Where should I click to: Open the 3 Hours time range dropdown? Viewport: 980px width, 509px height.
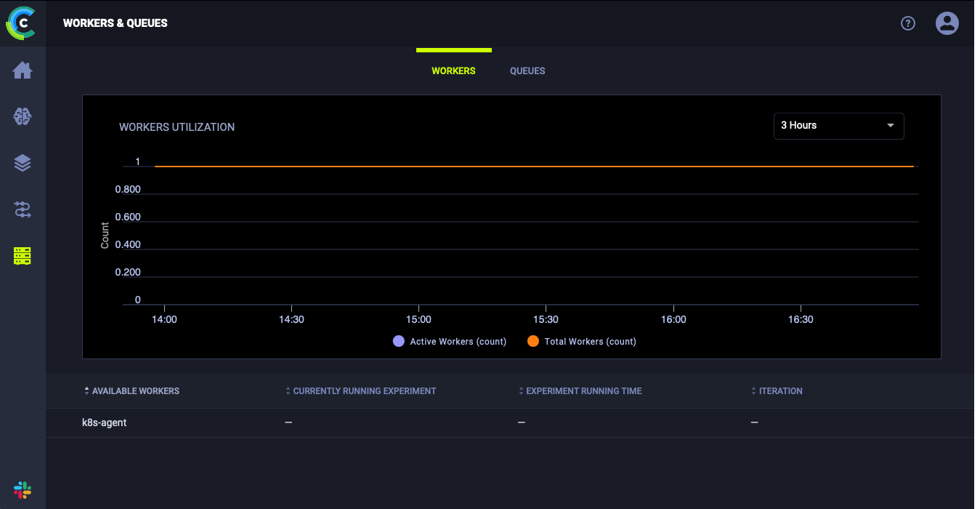coord(838,126)
